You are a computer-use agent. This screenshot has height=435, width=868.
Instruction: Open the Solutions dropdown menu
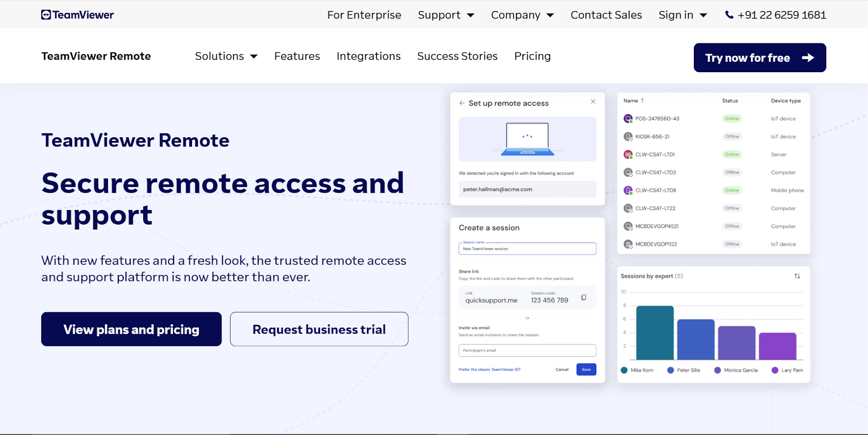226,56
